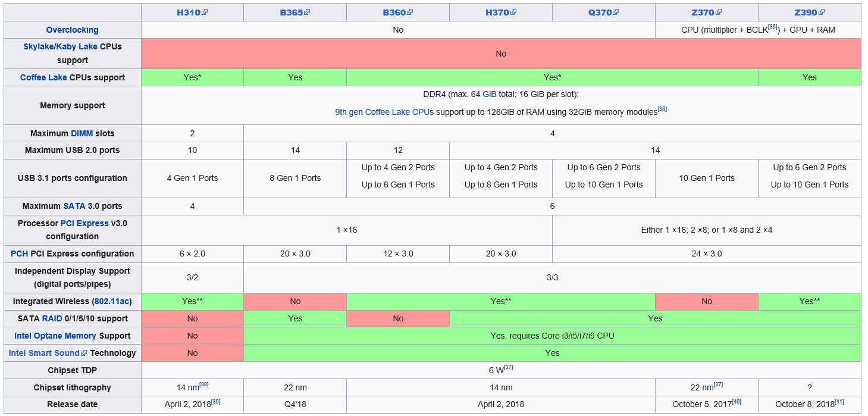Select the '8 Gen 1 Ports' cell
868x416 pixels.
[295, 178]
